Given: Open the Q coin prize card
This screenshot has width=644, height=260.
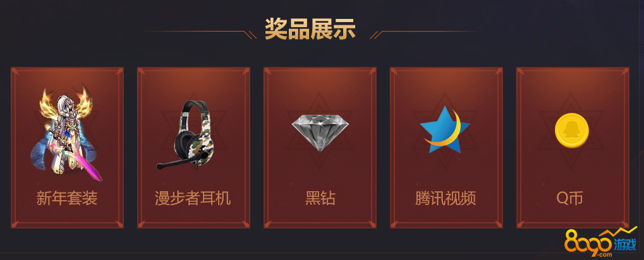Looking at the screenshot, I should click(573, 148).
